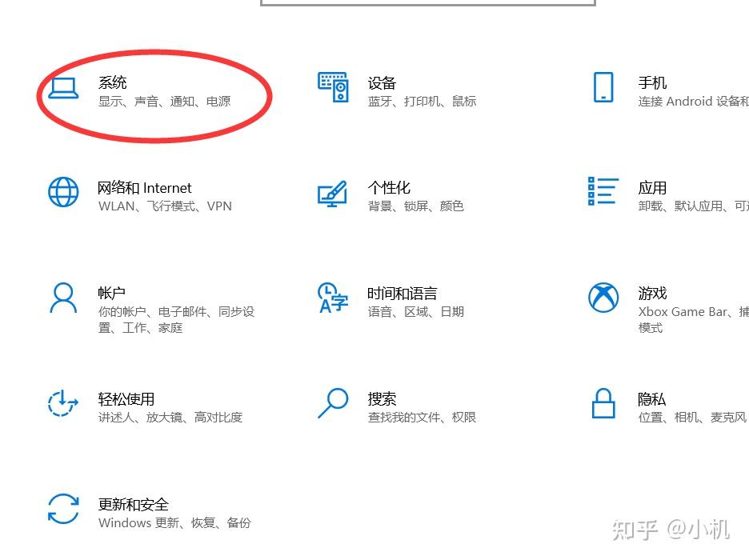Open Gaming via Xbox icon
This screenshot has width=749, height=560.
[603, 298]
